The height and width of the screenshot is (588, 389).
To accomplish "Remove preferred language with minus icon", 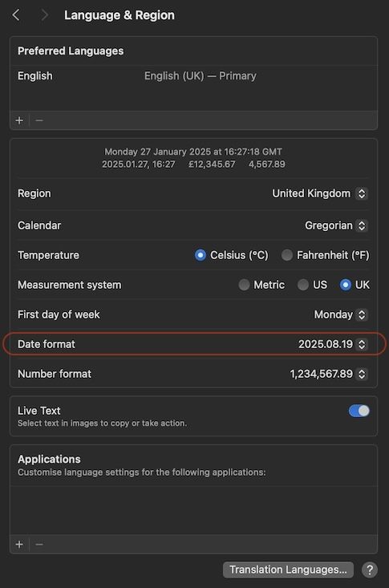I will point(39,120).
